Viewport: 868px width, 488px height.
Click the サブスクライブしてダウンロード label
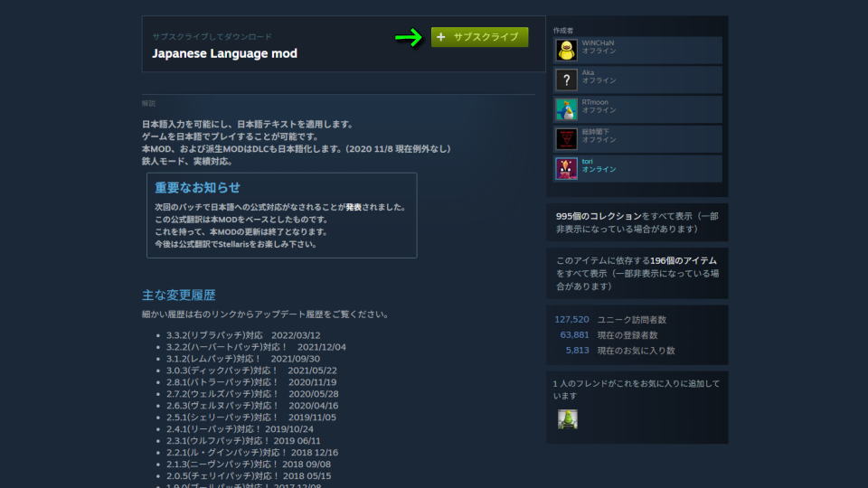(x=212, y=36)
